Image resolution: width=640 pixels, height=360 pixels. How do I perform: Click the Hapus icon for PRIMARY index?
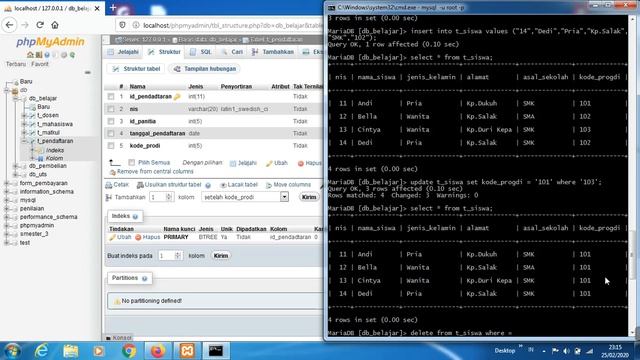coord(138,237)
